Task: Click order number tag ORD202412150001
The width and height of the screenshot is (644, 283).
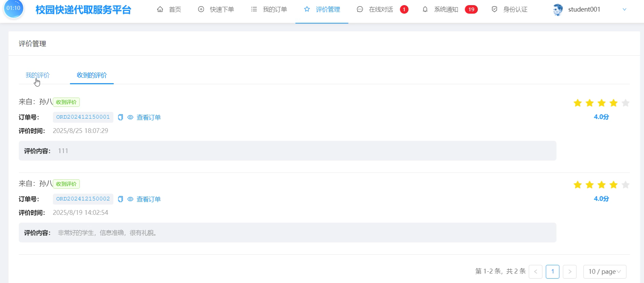Action: coord(83,117)
